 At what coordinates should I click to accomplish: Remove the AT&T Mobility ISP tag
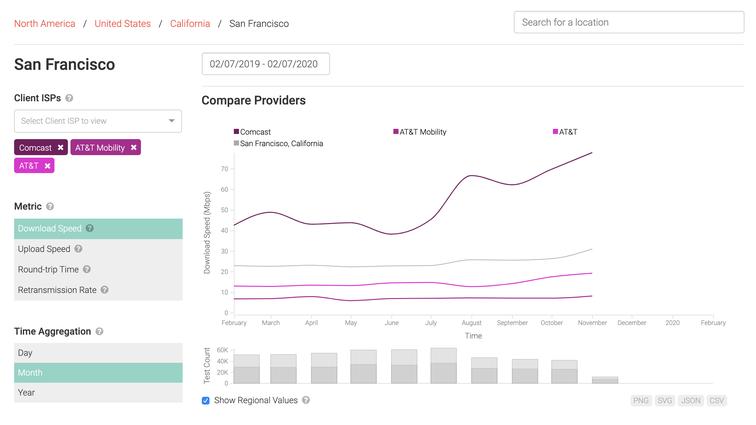click(133, 147)
